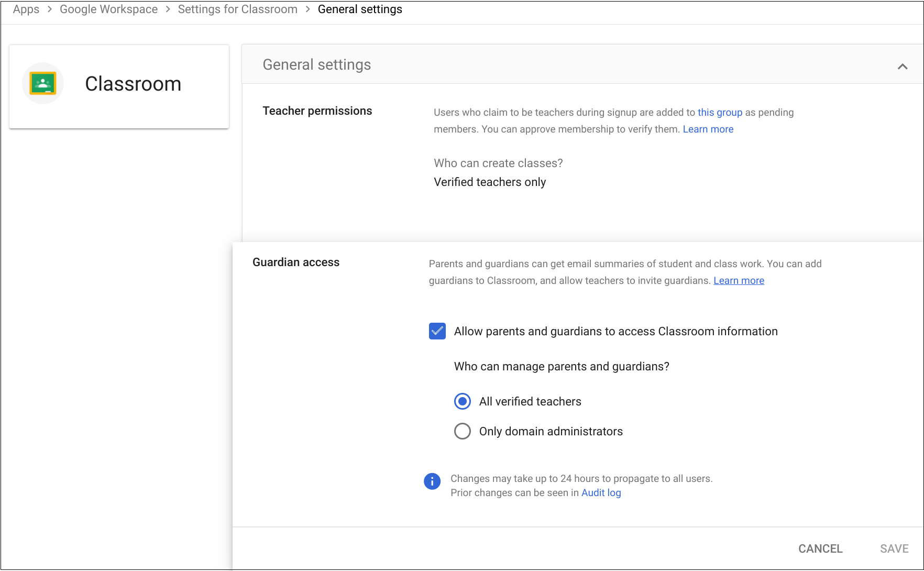
Task: Click Who can manage parents and guardians? text
Action: [x=562, y=366]
